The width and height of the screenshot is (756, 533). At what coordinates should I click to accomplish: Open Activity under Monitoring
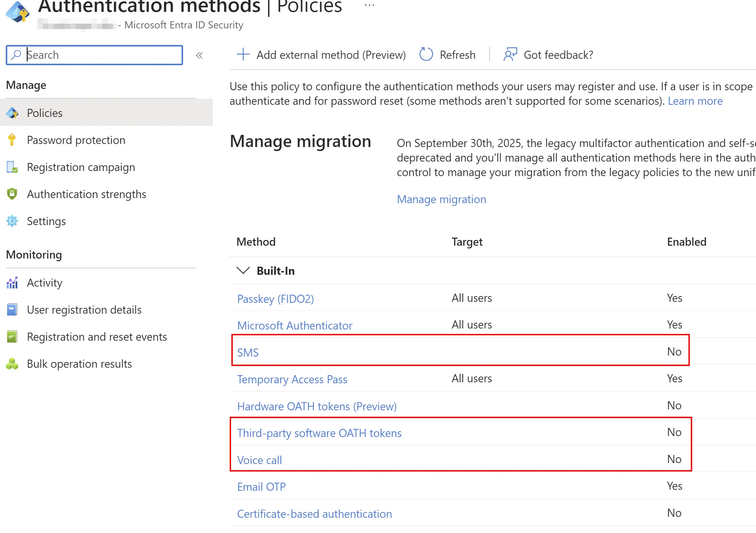(x=45, y=283)
